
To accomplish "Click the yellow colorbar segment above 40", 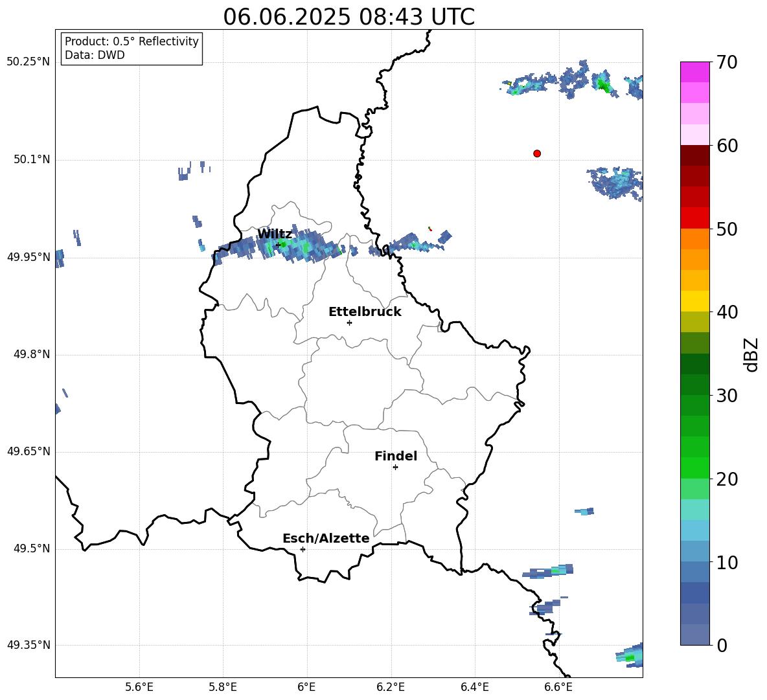I will click(x=694, y=301).
